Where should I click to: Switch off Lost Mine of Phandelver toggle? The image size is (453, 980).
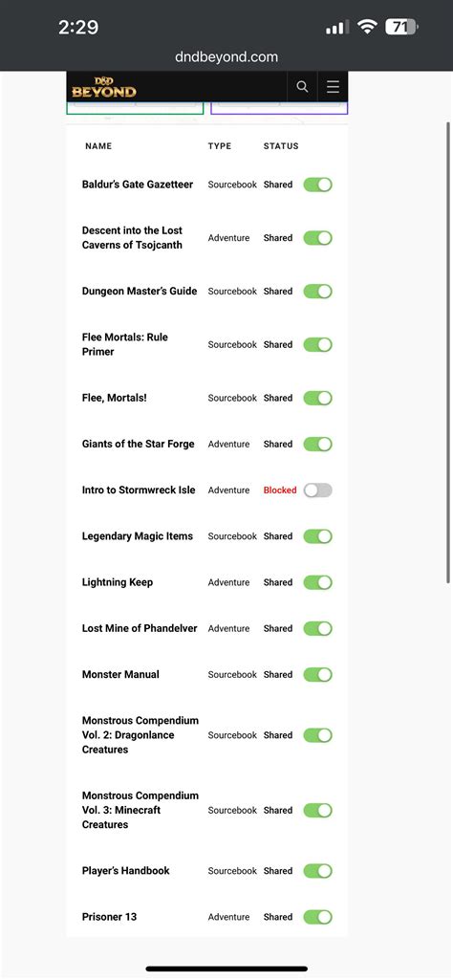coord(317,628)
